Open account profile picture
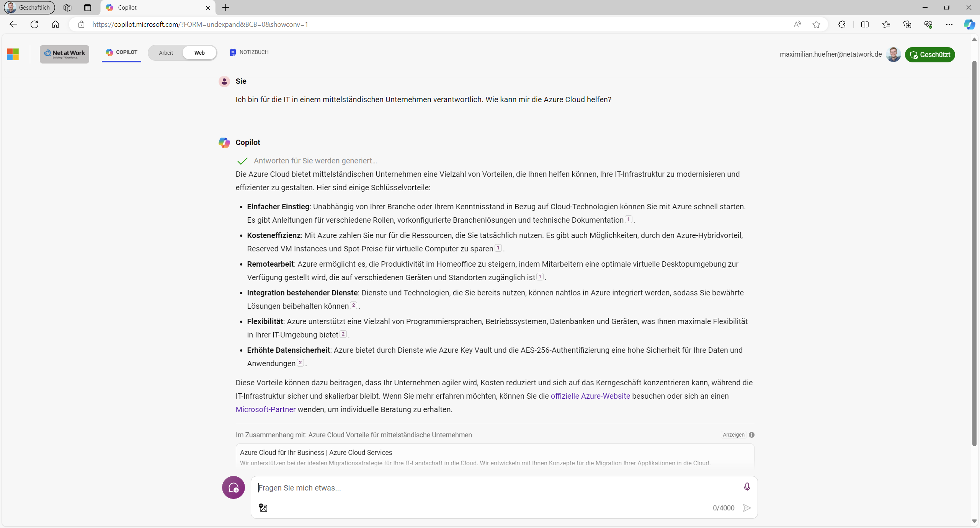The height and width of the screenshot is (528, 980). (893, 54)
